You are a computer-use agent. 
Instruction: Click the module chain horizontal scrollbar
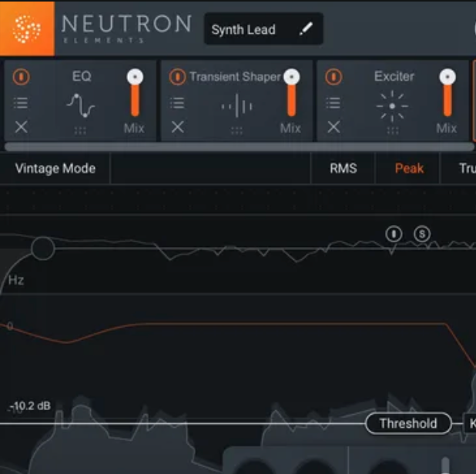pos(240,147)
